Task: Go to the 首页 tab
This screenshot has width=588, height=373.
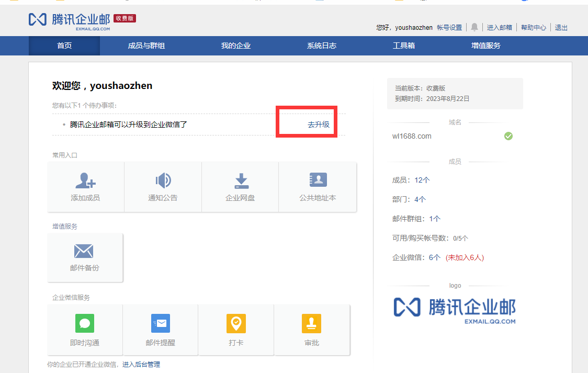Action: 64,46
